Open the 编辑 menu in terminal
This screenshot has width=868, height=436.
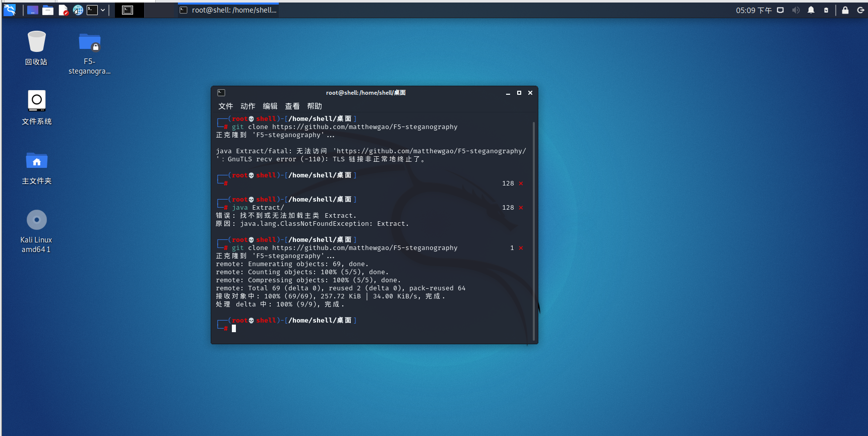pyautogui.click(x=270, y=106)
